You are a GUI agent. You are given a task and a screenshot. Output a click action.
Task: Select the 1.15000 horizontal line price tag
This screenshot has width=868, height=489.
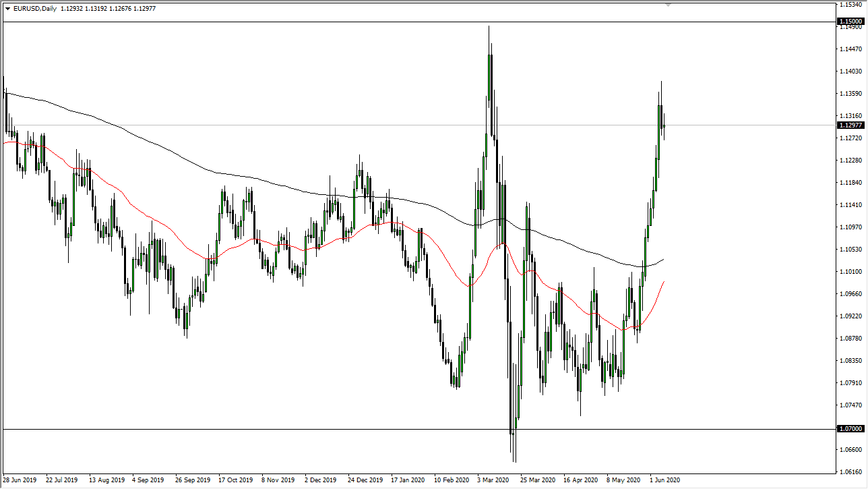pos(850,22)
